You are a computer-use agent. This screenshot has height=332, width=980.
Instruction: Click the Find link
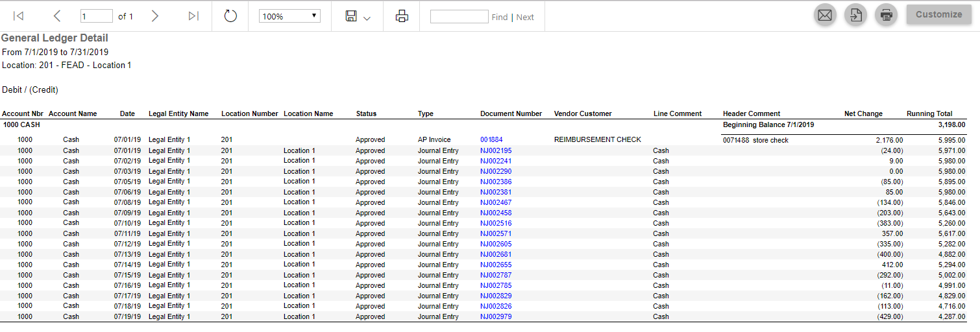pyautogui.click(x=500, y=18)
